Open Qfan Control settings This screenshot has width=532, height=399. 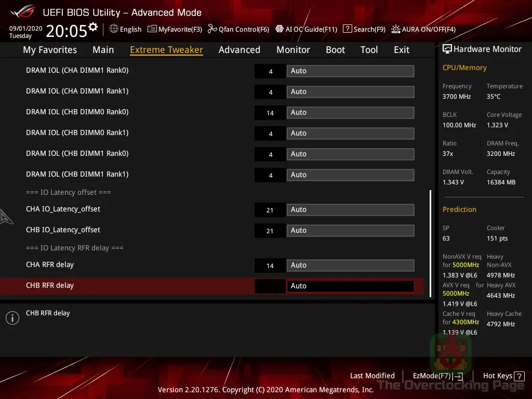(238, 29)
